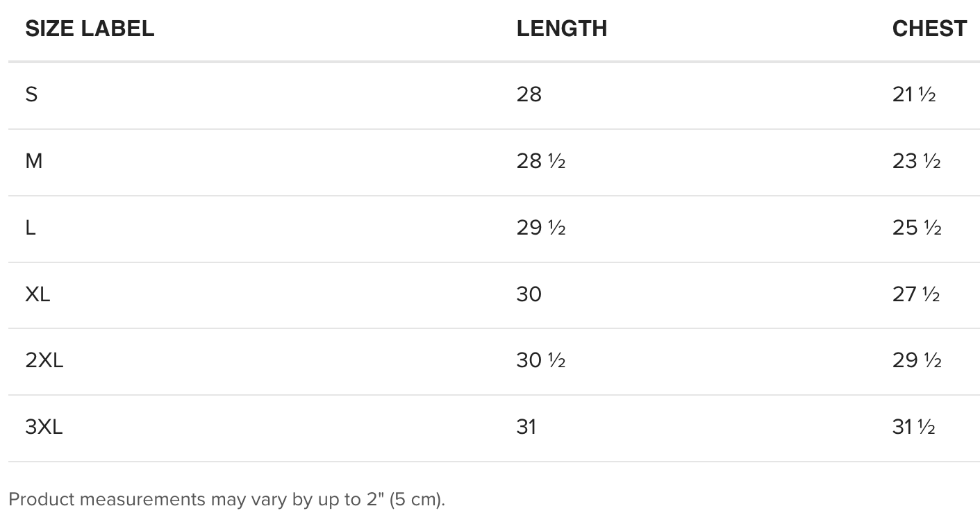
Task: Select the M size label cell
Action: 33,161
